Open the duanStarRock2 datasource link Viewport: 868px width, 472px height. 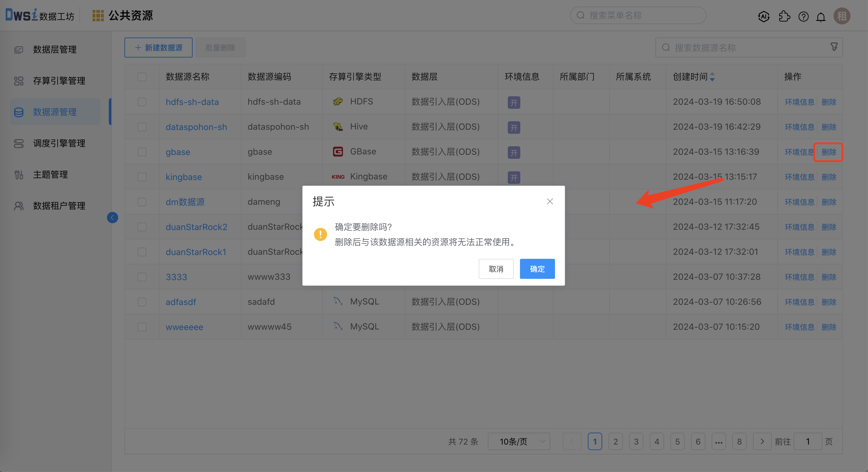[x=196, y=227]
